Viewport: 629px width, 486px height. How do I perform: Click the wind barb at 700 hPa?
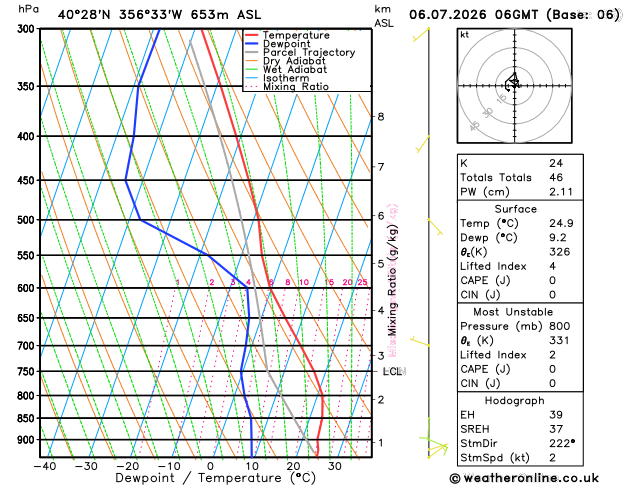(x=420, y=342)
